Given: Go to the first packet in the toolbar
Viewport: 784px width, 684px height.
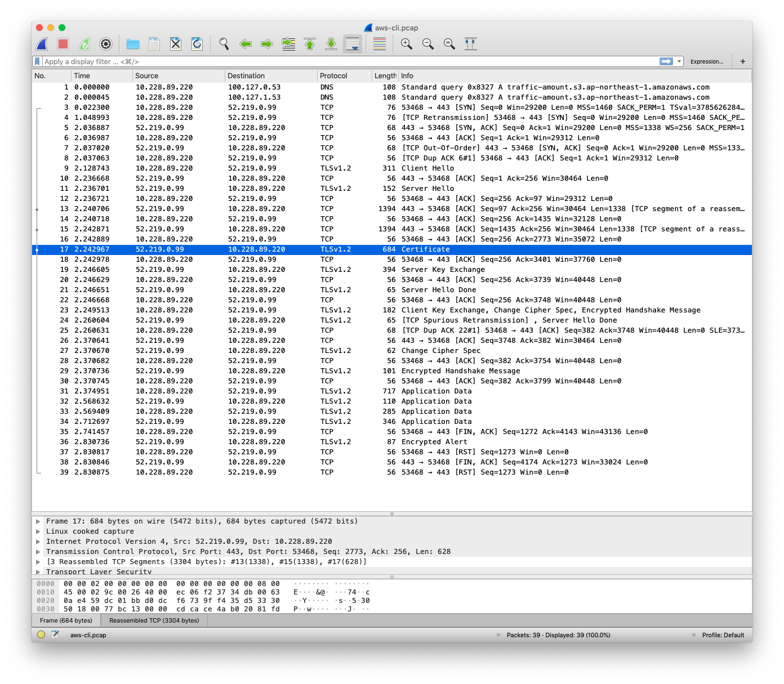Looking at the screenshot, I should pos(310,44).
